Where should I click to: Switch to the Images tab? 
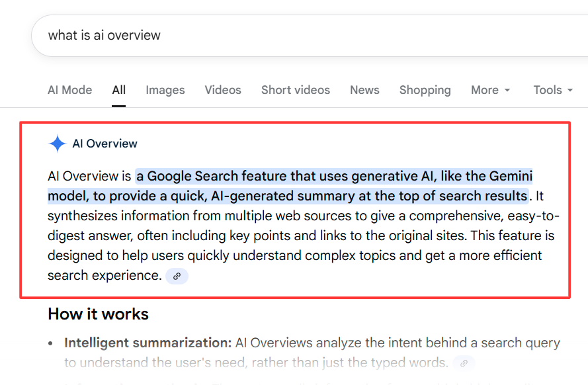tap(165, 90)
